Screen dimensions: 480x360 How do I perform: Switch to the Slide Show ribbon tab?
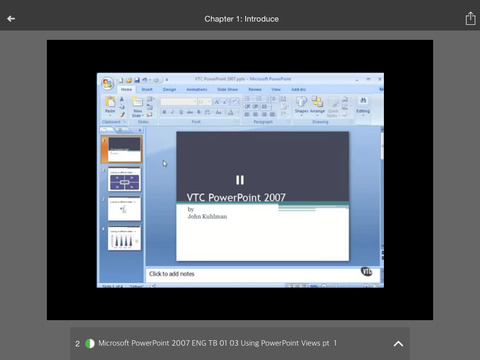click(x=228, y=89)
